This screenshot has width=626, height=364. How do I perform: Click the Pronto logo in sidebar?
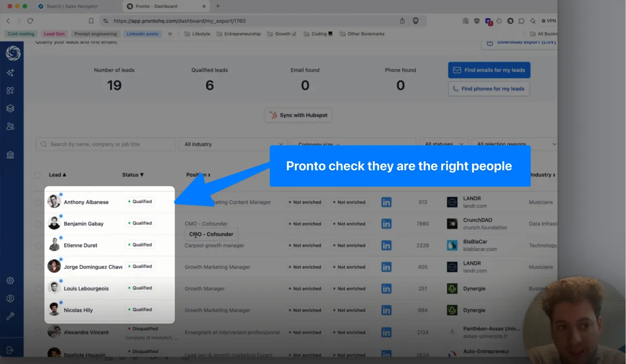point(13,53)
